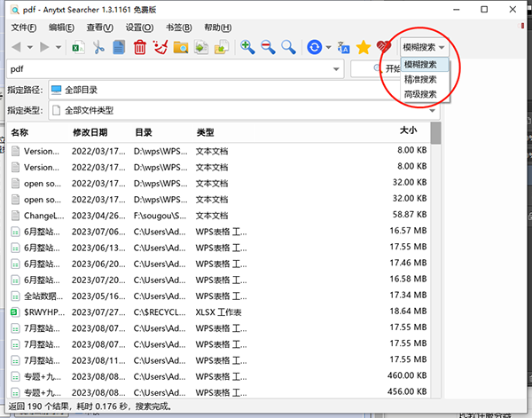This screenshot has width=532, height=418.
Task: Click the 18.64 MB size cell
Action: coord(408,311)
